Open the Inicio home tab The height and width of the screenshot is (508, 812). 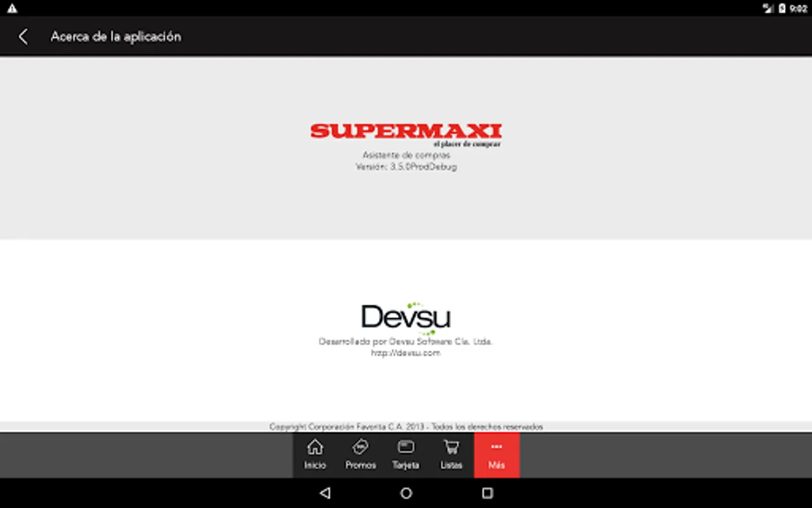pos(315,455)
